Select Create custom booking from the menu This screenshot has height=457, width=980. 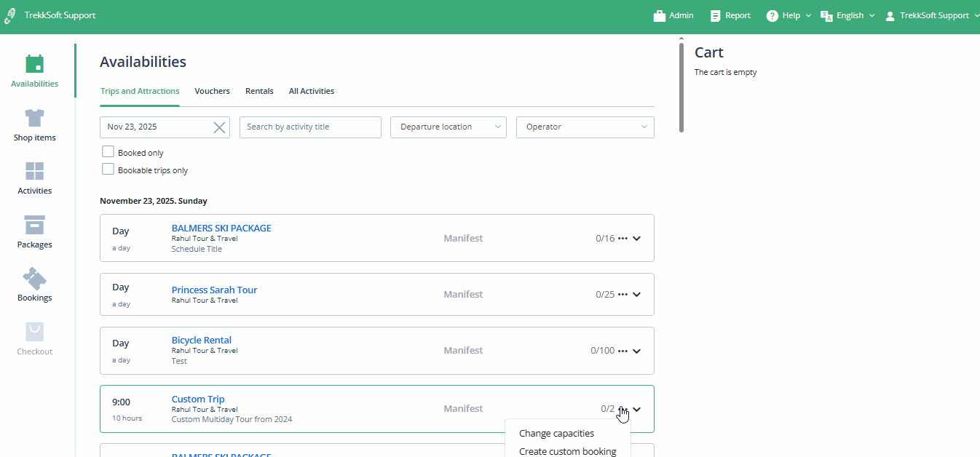point(568,450)
